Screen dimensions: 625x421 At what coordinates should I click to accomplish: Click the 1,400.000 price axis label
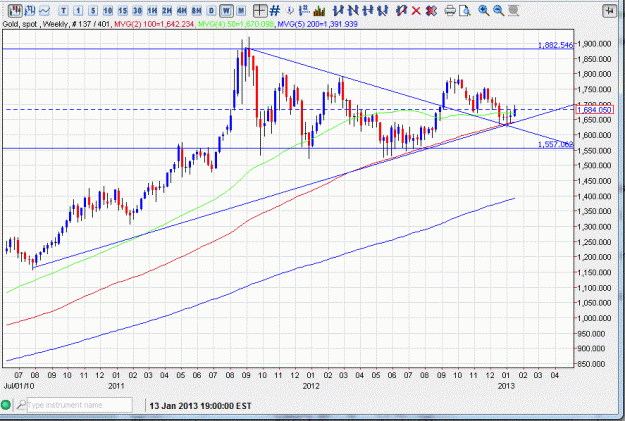594,196
